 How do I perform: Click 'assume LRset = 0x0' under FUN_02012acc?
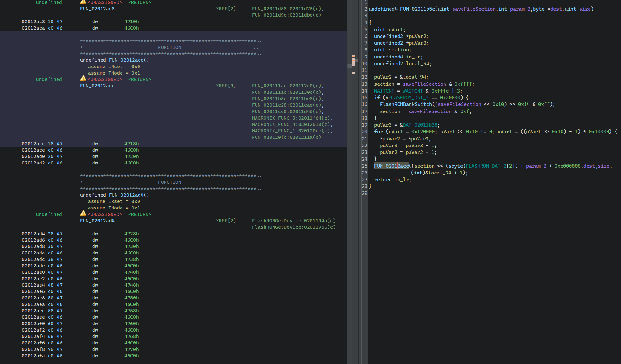(x=114, y=67)
